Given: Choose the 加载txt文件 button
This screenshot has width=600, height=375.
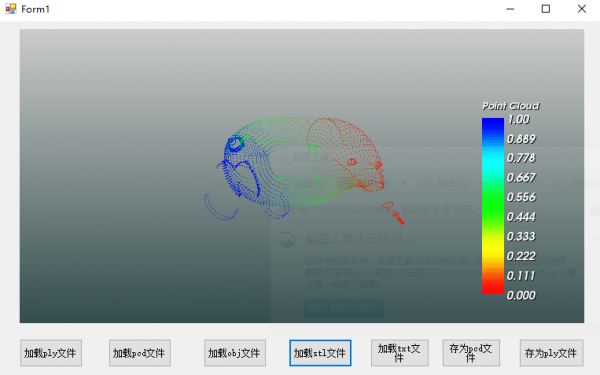Looking at the screenshot, I should tap(399, 353).
